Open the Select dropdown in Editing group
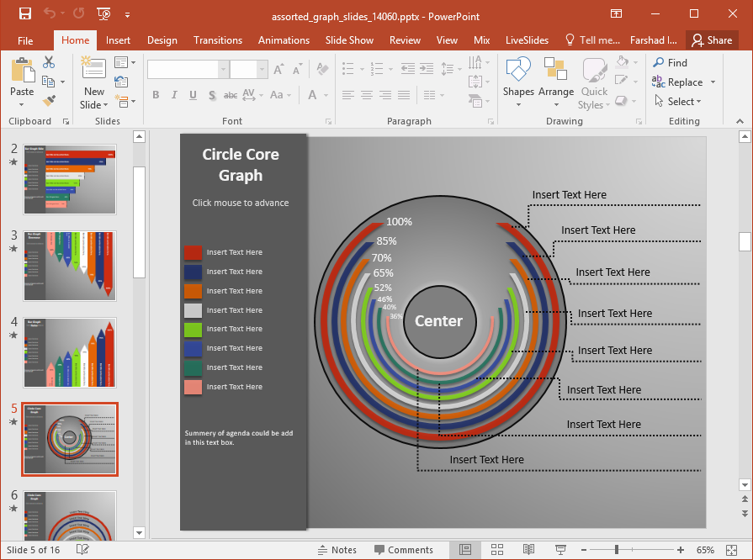Viewport: 753px width, 560px height. [x=685, y=102]
